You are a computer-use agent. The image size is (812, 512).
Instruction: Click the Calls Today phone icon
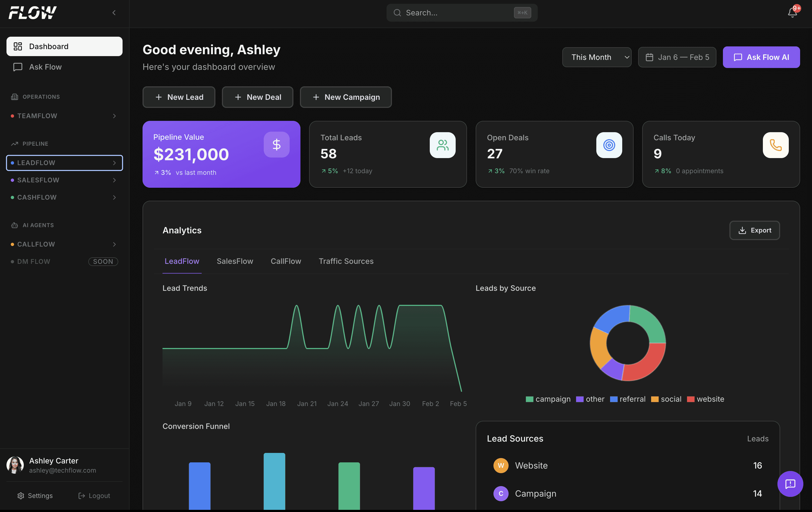tap(775, 145)
